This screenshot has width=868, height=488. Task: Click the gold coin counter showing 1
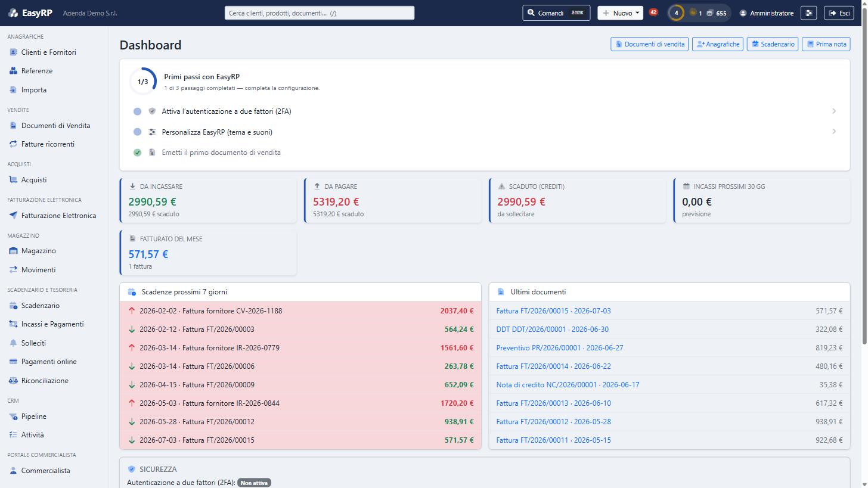(695, 13)
